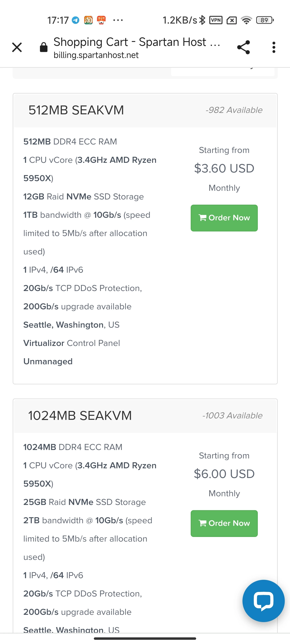This screenshot has height=644, width=290.
Task: Tap the Virtualizor Control Panel text
Action: (x=71, y=343)
